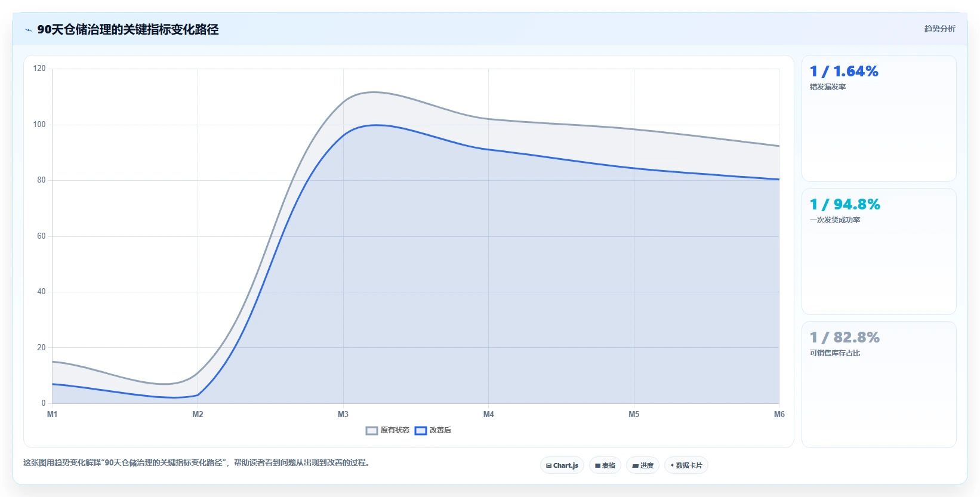This screenshot has width=980, height=497.
Task: Click the M6 x-axis label
Action: pyautogui.click(x=779, y=414)
